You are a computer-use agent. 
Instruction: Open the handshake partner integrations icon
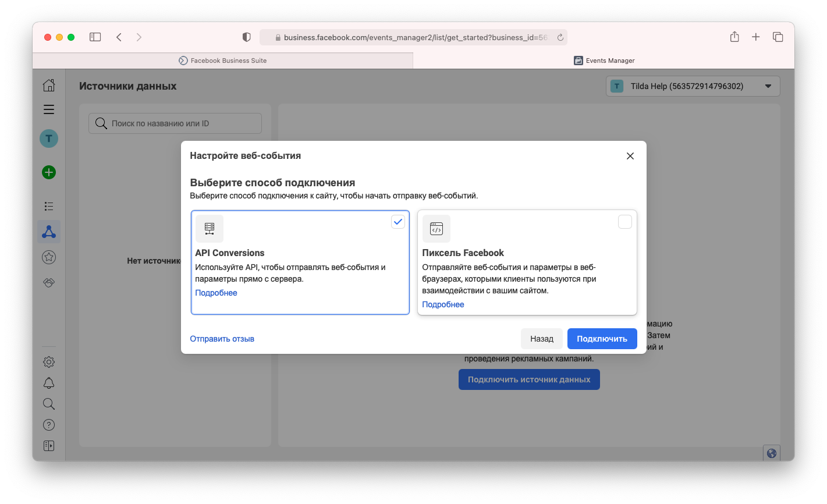(49, 282)
